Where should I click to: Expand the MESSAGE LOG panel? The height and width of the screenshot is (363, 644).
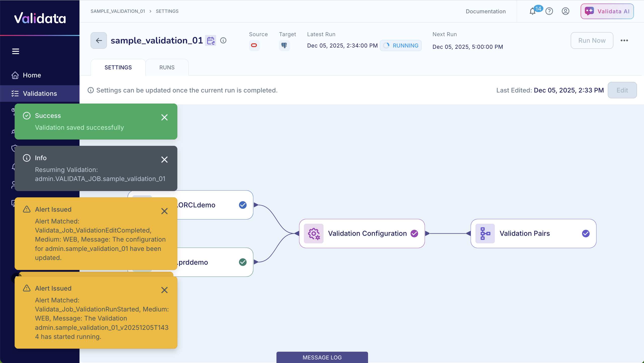tap(322, 357)
